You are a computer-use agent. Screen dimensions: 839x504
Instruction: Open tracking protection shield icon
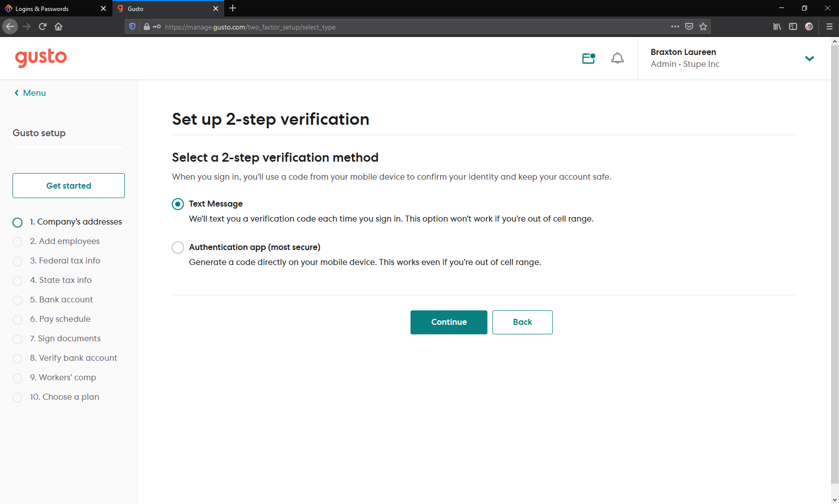(132, 26)
